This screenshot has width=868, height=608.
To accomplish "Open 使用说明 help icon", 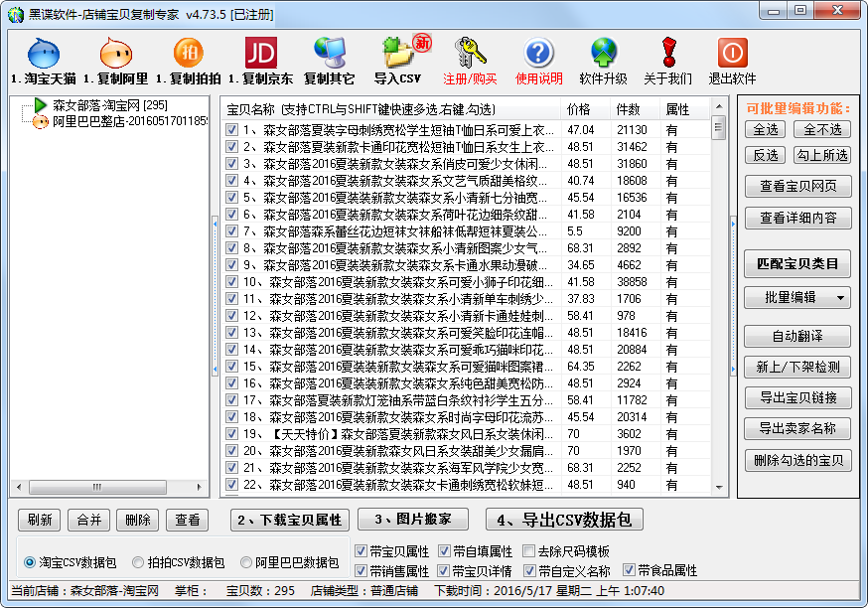I will [538, 53].
